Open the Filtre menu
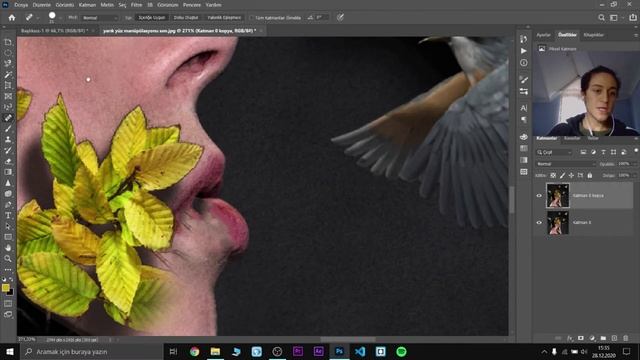 point(136,5)
